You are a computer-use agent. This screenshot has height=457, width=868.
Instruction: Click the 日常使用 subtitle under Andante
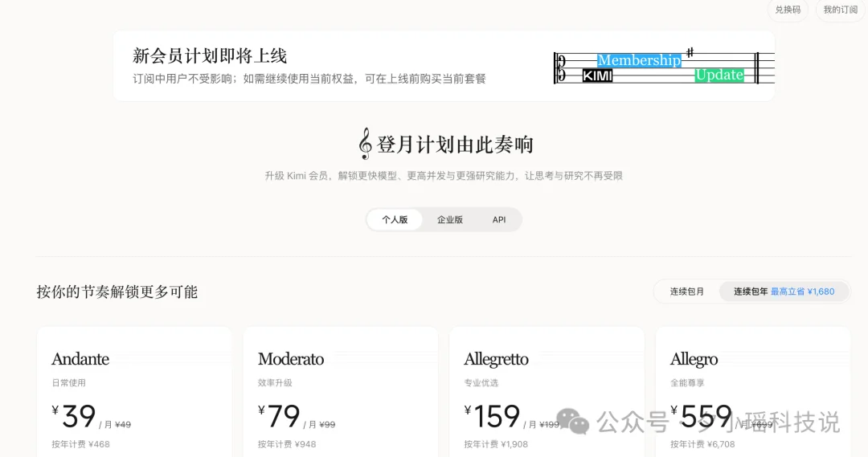(68, 383)
